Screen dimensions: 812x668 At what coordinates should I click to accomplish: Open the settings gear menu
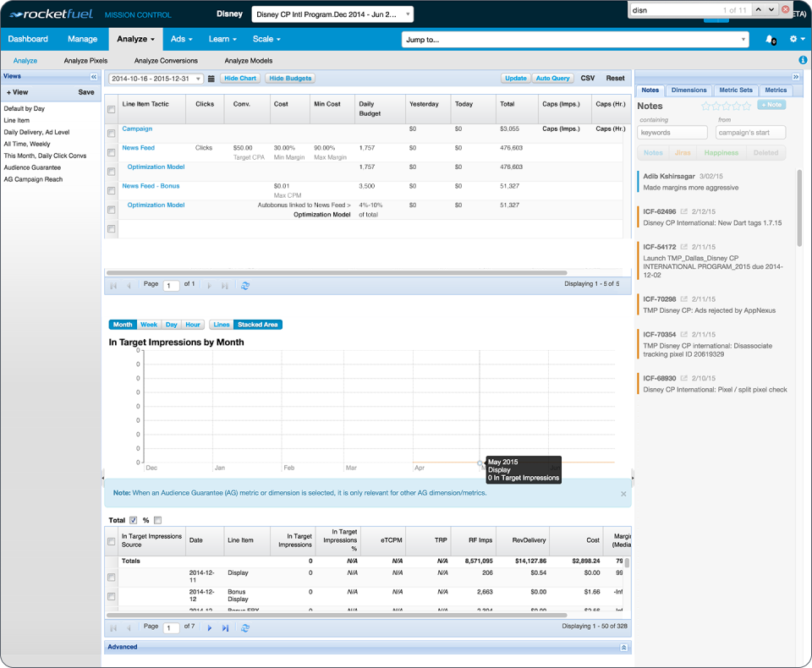tap(797, 39)
